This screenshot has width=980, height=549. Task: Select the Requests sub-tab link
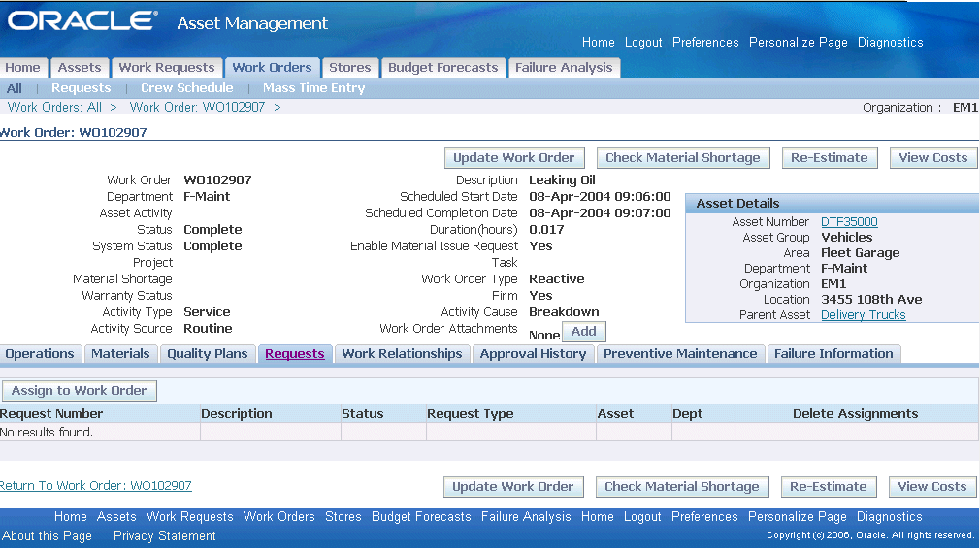point(295,353)
